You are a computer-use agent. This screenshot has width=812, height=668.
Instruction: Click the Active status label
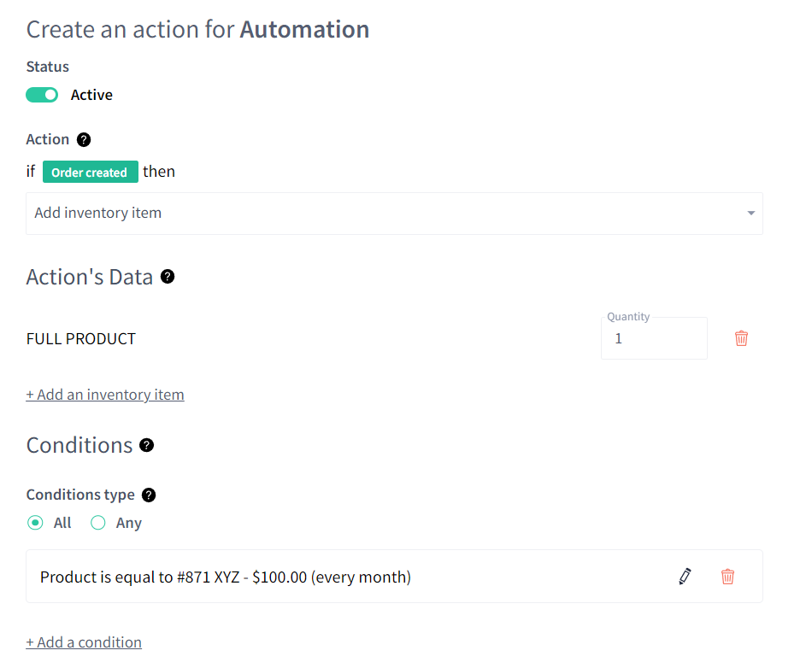click(91, 95)
